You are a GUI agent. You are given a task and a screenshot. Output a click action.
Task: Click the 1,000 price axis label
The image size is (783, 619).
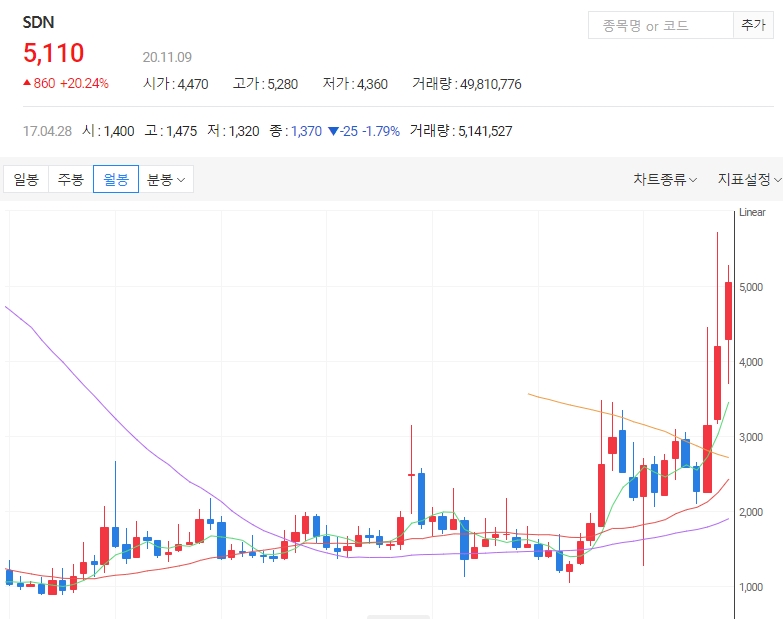point(751,587)
